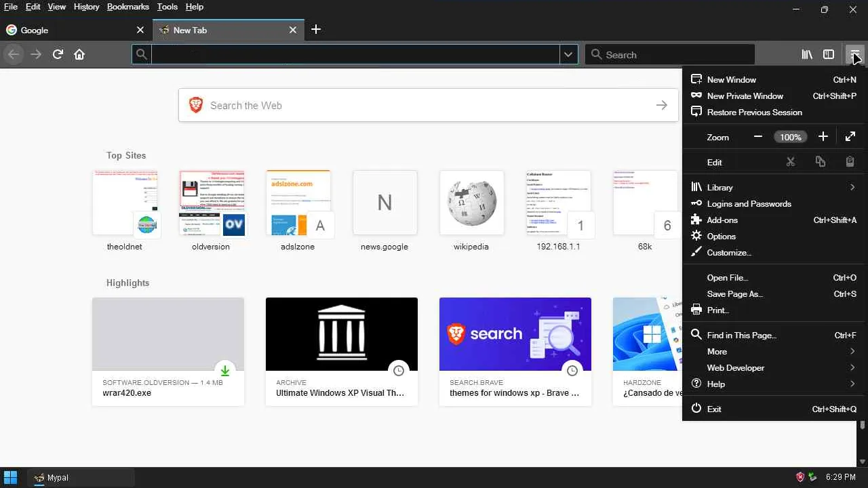The image size is (868, 488).
Task: Open the Bookmarks menu
Action: point(128,7)
